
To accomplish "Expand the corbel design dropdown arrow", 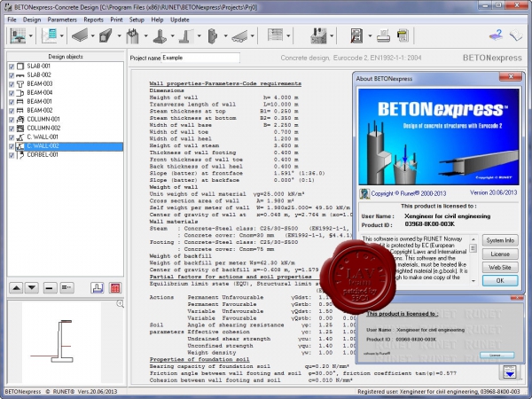I will pos(225,36).
